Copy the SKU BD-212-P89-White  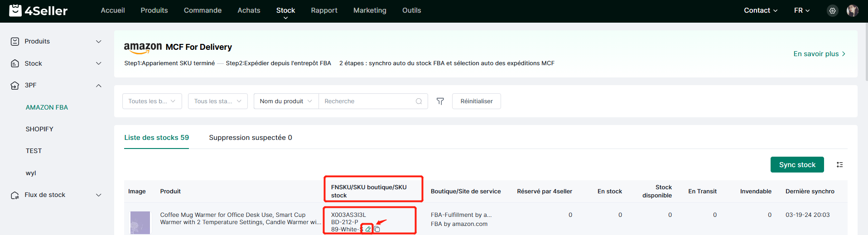coord(377,229)
